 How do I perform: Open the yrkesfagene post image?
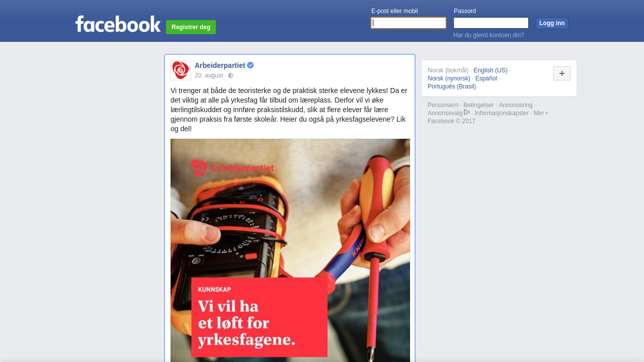(290, 250)
